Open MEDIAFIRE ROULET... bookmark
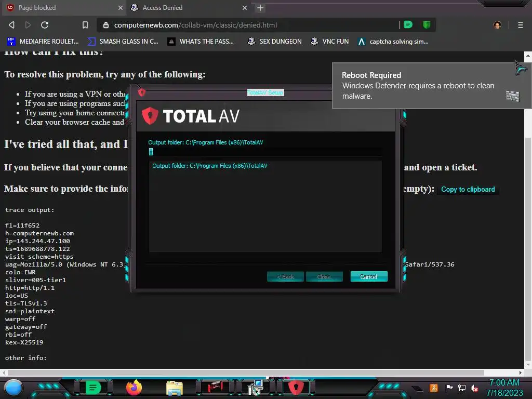 tap(43, 42)
